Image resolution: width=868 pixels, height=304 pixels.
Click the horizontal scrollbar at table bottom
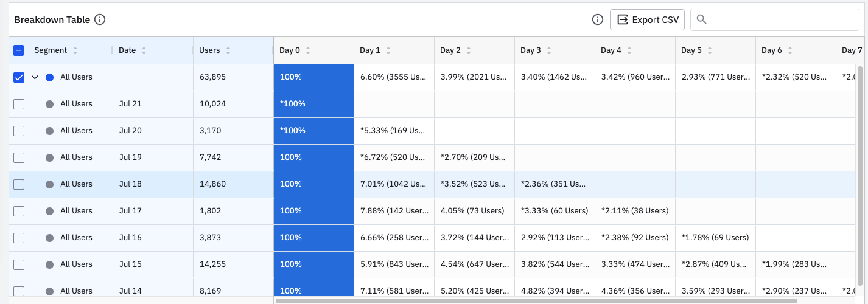coord(536,300)
